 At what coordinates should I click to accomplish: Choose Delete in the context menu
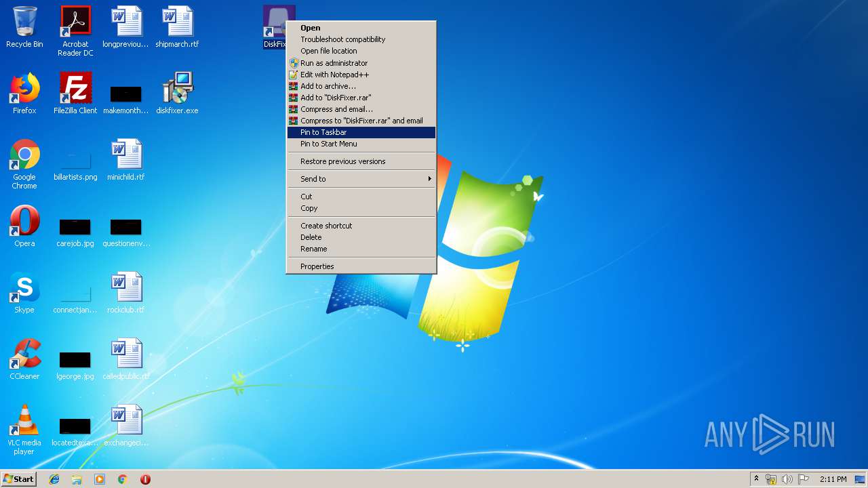[x=361, y=237]
